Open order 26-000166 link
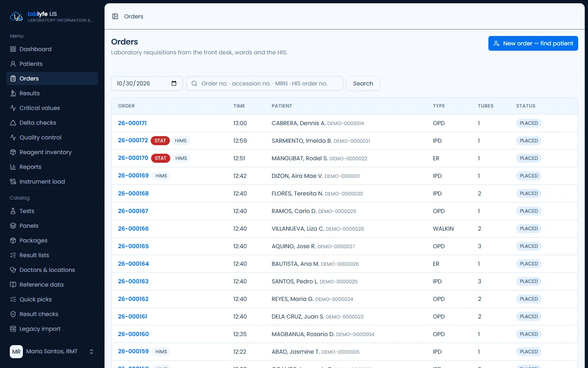588x368 pixels. 133,229
